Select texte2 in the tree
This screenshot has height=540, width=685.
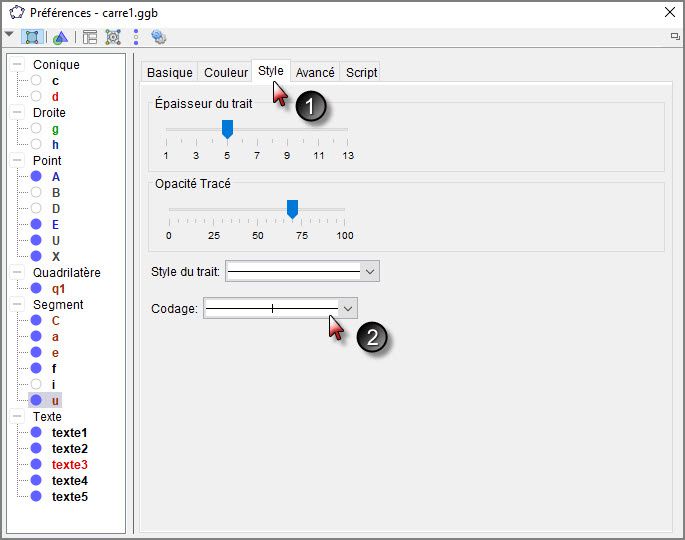click(x=69, y=449)
